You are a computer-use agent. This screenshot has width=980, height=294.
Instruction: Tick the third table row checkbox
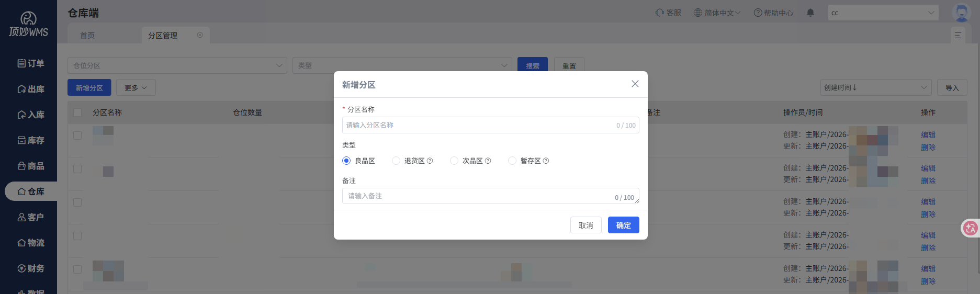tap(77, 202)
